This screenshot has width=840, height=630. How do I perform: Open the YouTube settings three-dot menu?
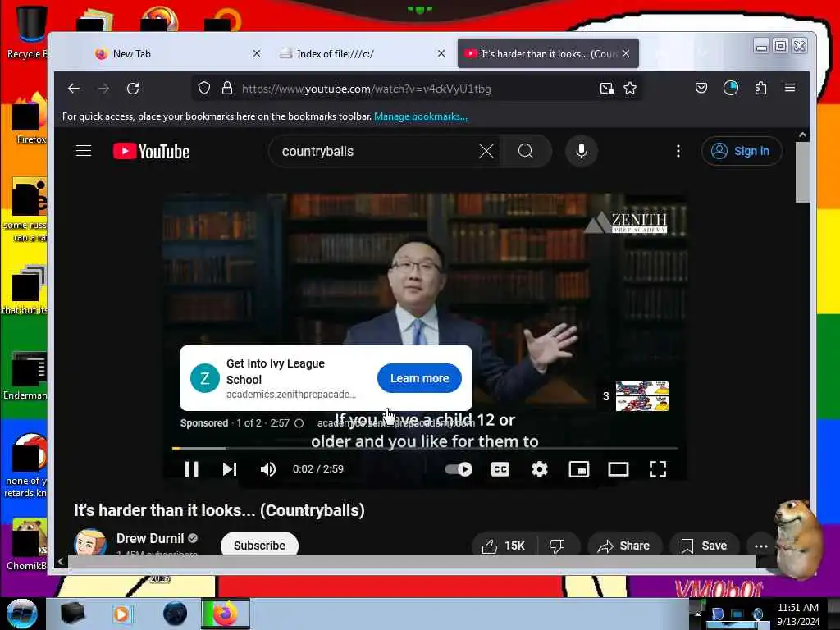pos(678,151)
